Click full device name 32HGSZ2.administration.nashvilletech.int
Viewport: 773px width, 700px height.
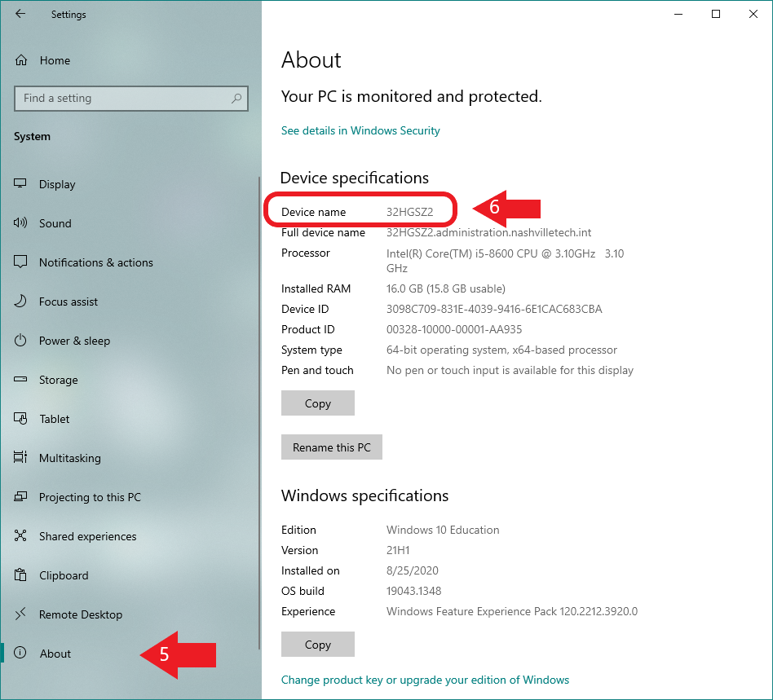(488, 232)
